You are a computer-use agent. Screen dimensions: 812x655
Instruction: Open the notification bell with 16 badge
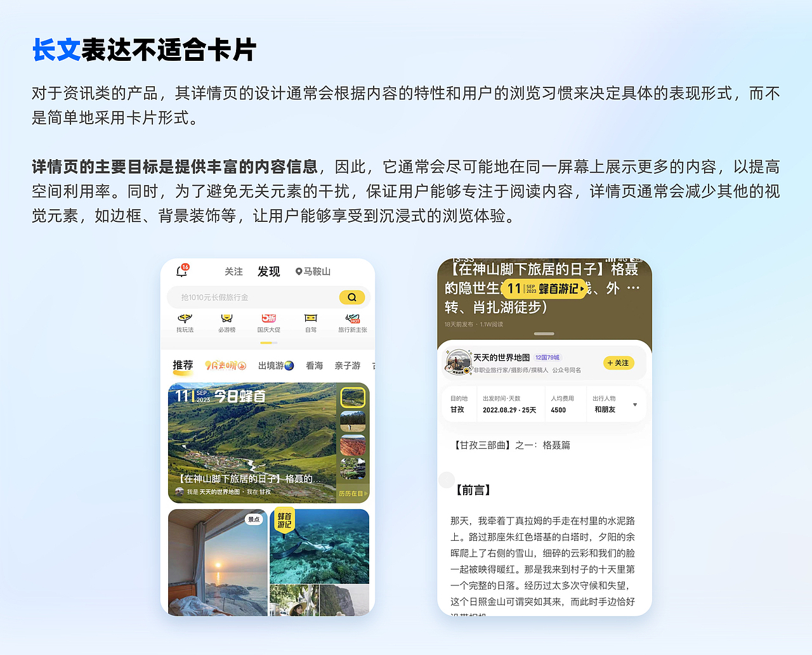click(183, 271)
